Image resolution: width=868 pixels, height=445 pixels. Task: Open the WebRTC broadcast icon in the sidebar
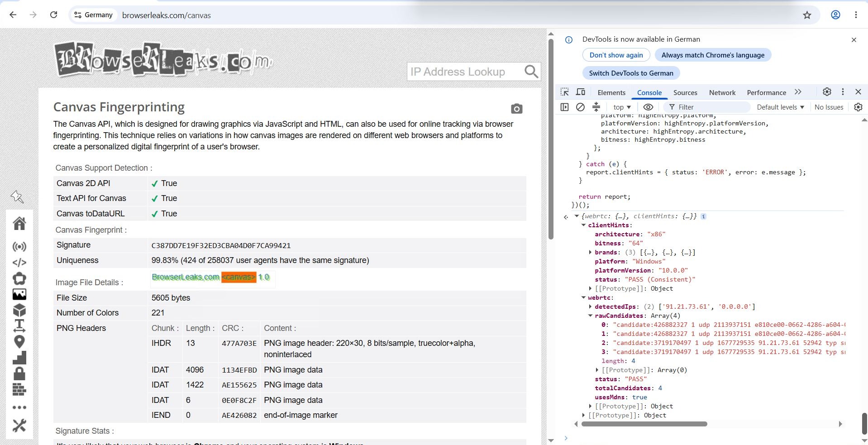point(19,247)
